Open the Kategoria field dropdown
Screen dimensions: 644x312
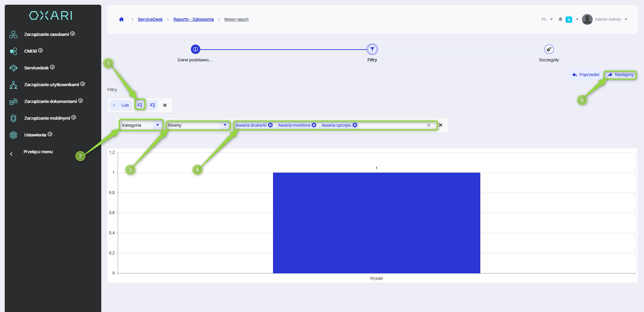pos(141,125)
